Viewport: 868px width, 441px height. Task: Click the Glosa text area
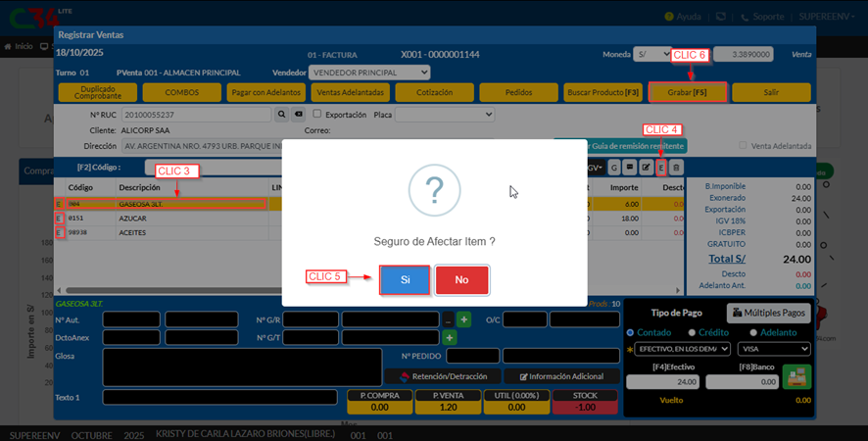click(x=241, y=366)
